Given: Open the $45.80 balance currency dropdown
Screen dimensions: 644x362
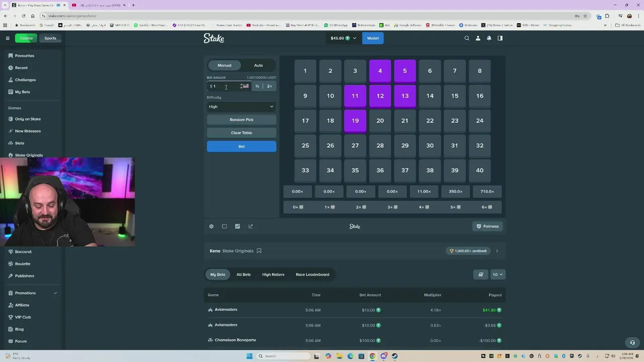Looking at the screenshot, I should pos(343,38).
